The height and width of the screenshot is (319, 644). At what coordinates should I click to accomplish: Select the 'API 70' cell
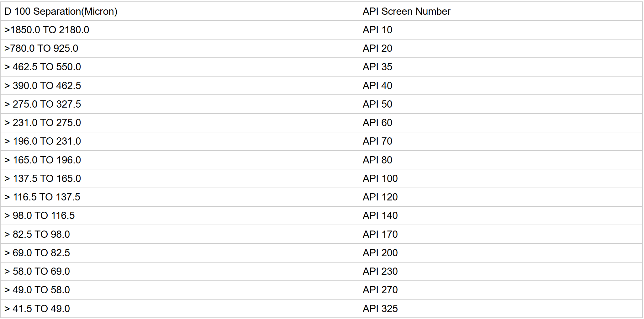point(377,141)
